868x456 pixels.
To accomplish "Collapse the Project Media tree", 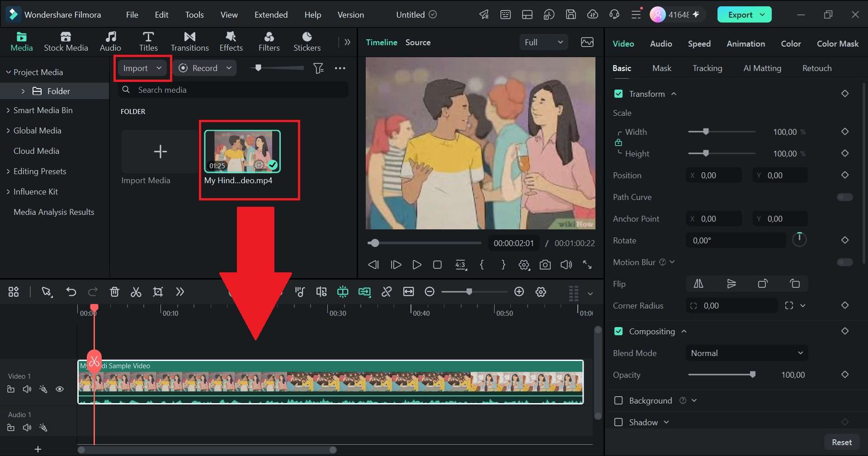I will pos(8,72).
